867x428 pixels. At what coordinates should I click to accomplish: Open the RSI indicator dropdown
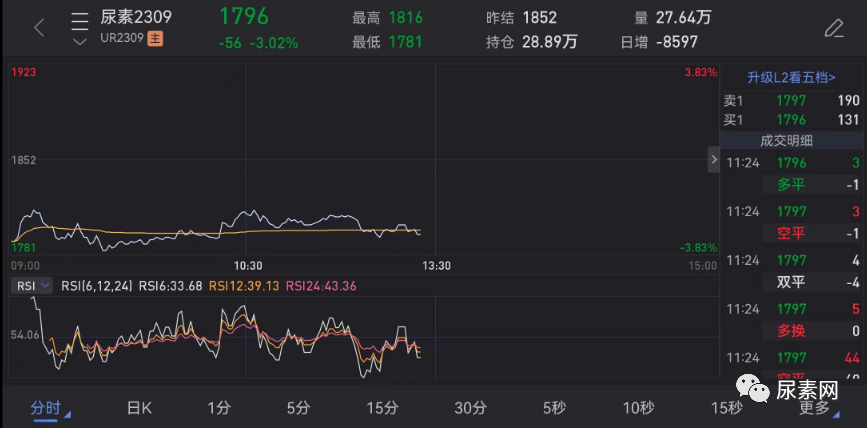(x=33, y=286)
